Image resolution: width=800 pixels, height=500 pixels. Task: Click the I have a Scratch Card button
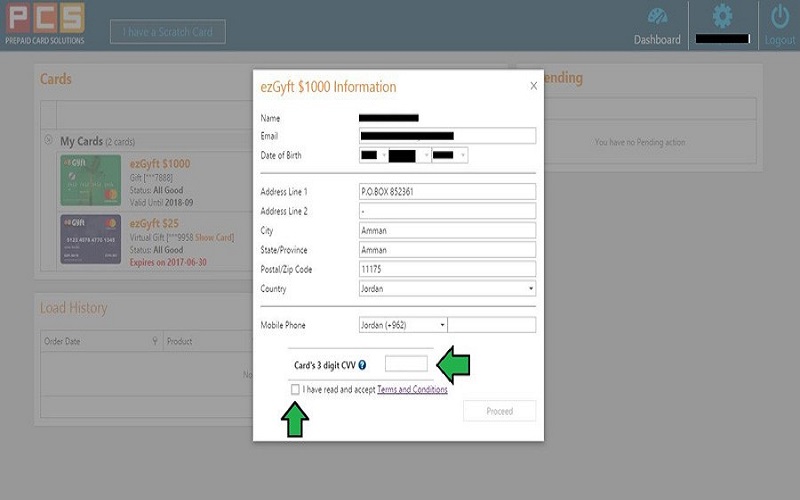[x=168, y=32]
